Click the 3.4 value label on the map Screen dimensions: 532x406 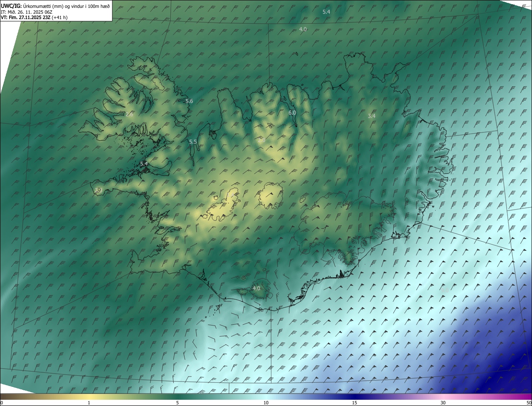click(x=372, y=116)
